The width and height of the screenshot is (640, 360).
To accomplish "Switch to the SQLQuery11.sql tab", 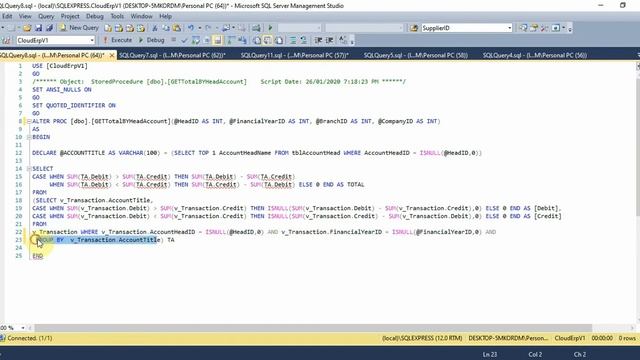I will coord(294,55).
